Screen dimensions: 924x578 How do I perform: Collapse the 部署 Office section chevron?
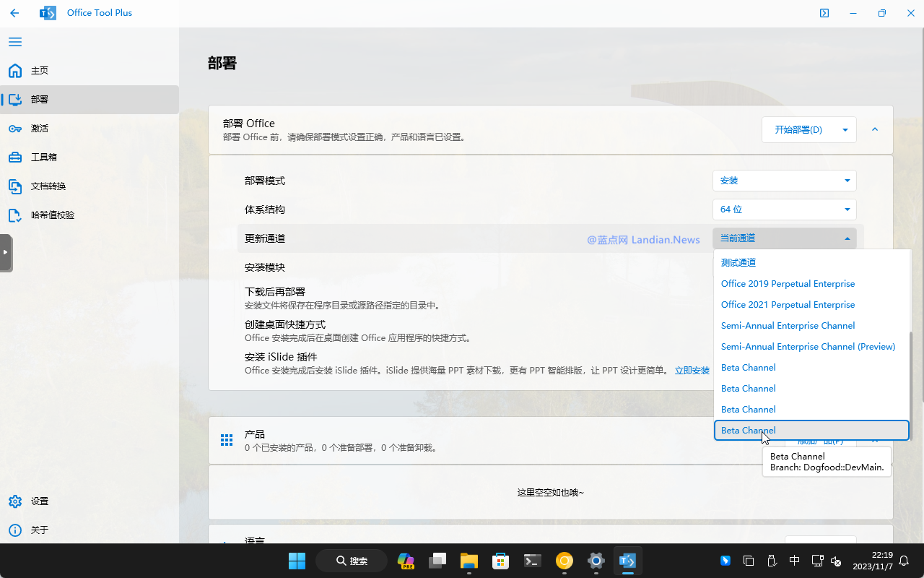click(875, 129)
